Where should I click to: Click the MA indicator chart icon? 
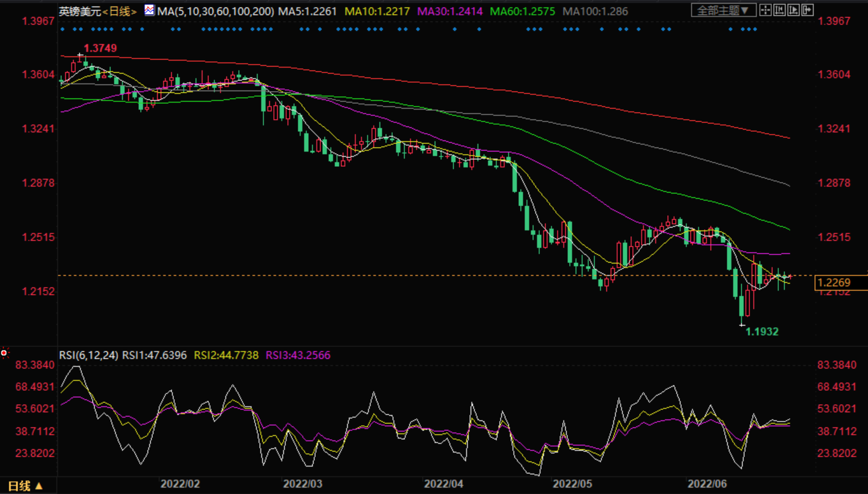tap(149, 10)
